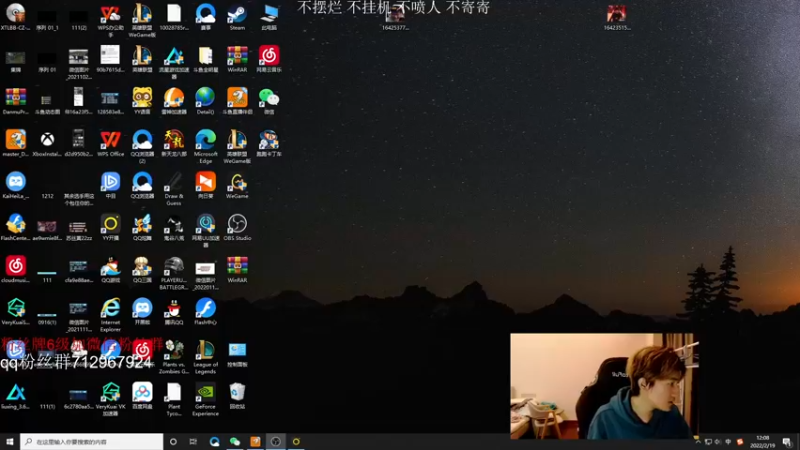Open the Control Panel (控制面板) icon
800x450 pixels.
coord(237,354)
